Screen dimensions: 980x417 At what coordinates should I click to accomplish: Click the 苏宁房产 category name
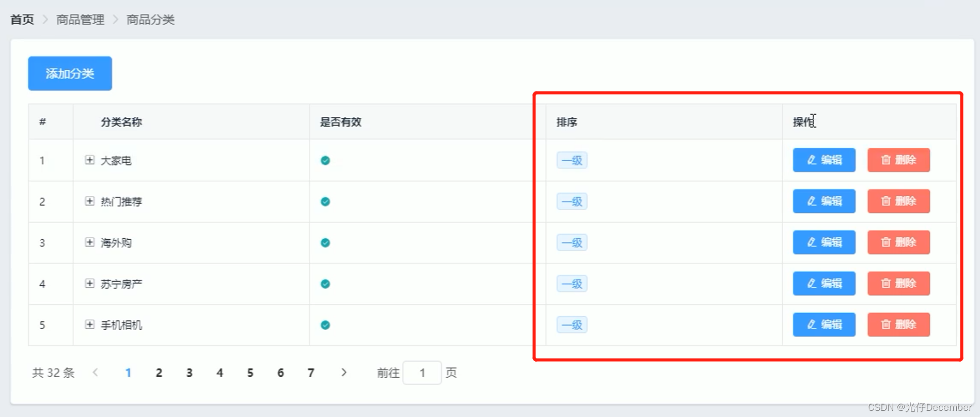click(x=121, y=284)
